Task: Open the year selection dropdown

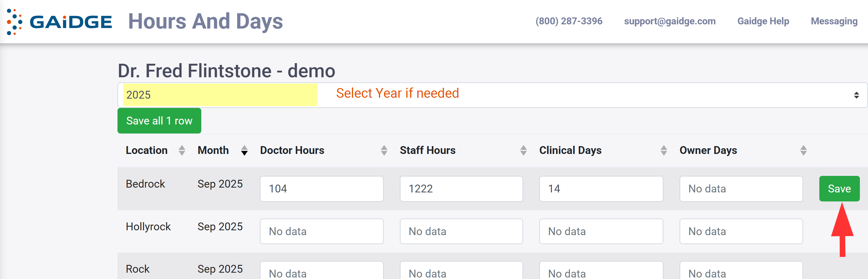Action: (492, 95)
